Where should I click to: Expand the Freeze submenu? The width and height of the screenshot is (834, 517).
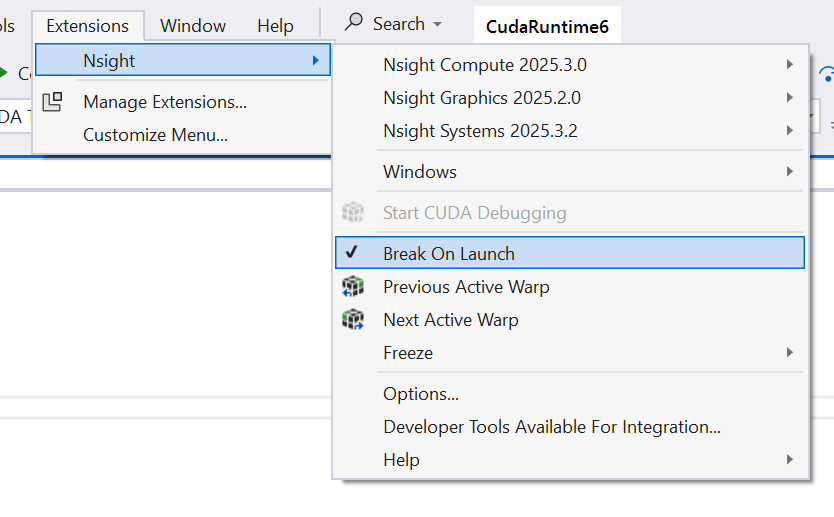[569, 353]
